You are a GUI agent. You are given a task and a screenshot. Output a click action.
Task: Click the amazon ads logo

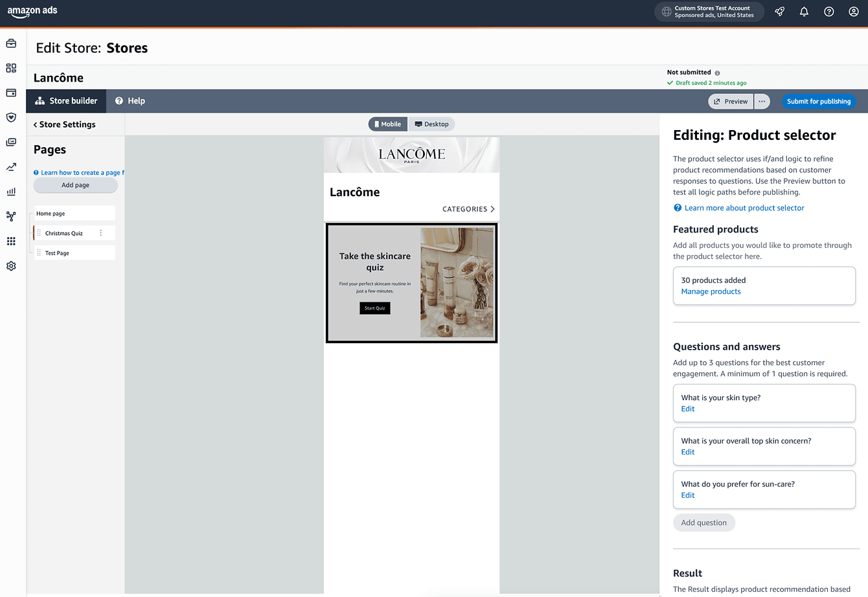click(32, 12)
